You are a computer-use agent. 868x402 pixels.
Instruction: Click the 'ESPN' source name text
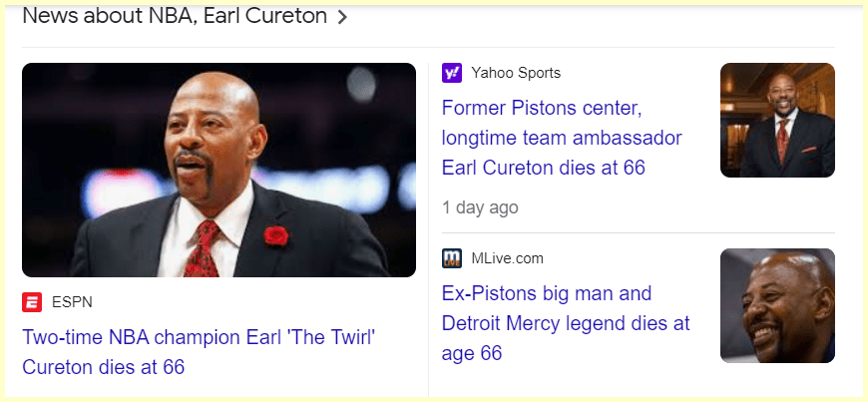(x=72, y=302)
